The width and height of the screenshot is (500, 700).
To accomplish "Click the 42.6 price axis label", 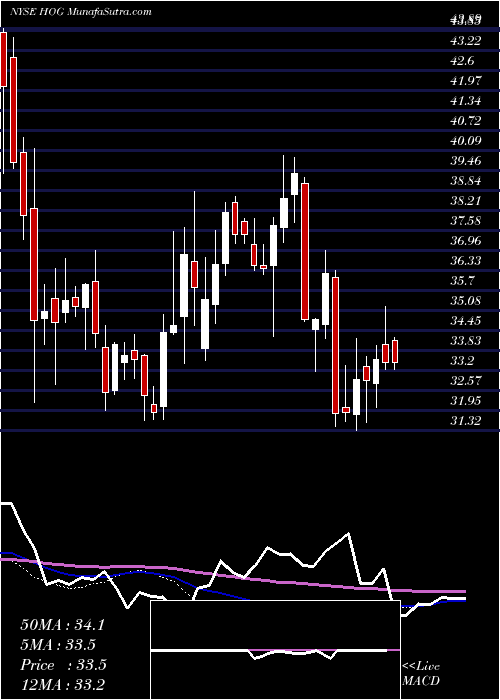I will pyautogui.click(x=463, y=61).
